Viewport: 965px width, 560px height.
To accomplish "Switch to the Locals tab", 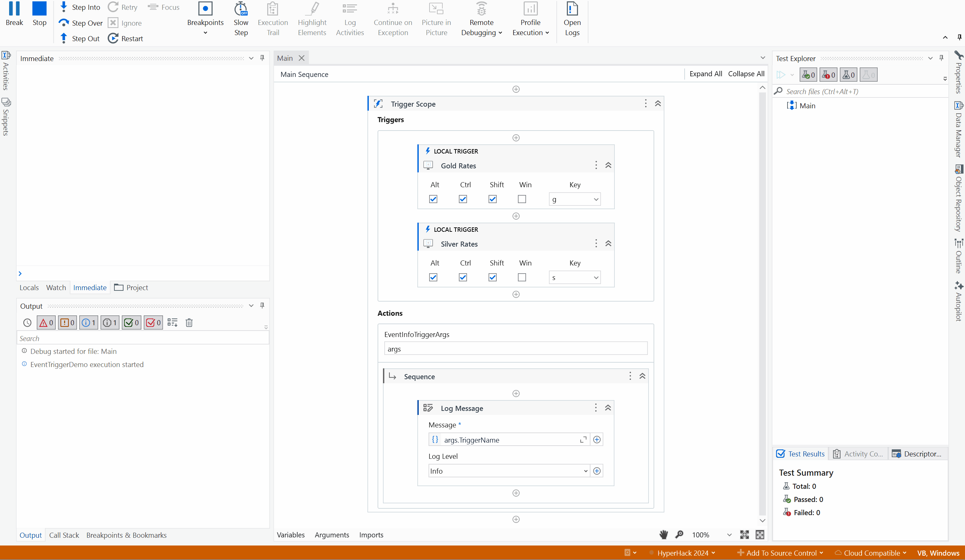I will tap(29, 287).
